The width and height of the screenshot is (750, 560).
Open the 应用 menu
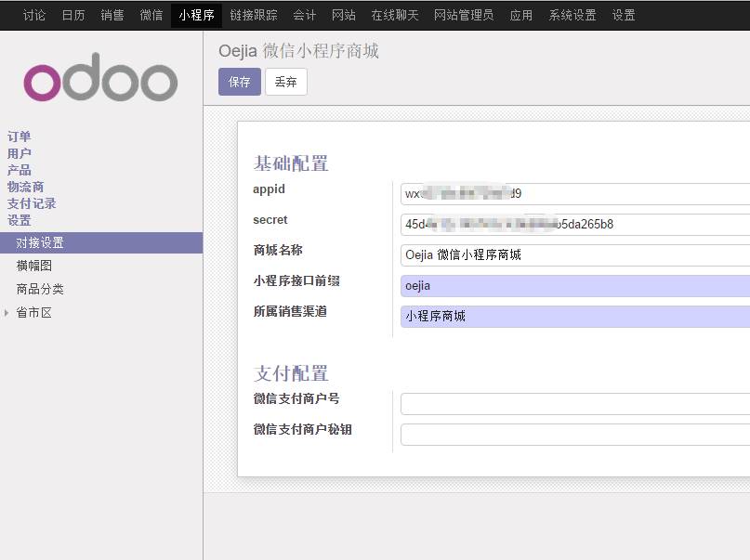[521, 15]
